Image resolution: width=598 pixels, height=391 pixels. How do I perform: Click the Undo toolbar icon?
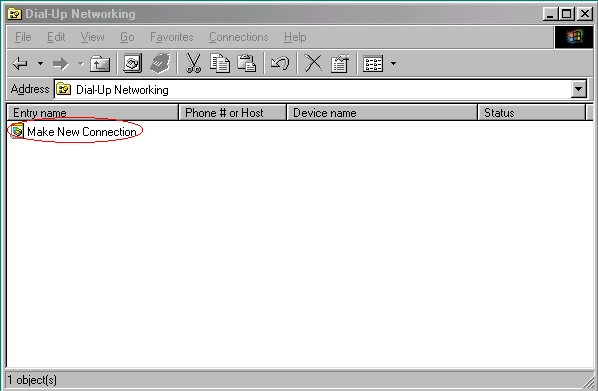(280, 63)
